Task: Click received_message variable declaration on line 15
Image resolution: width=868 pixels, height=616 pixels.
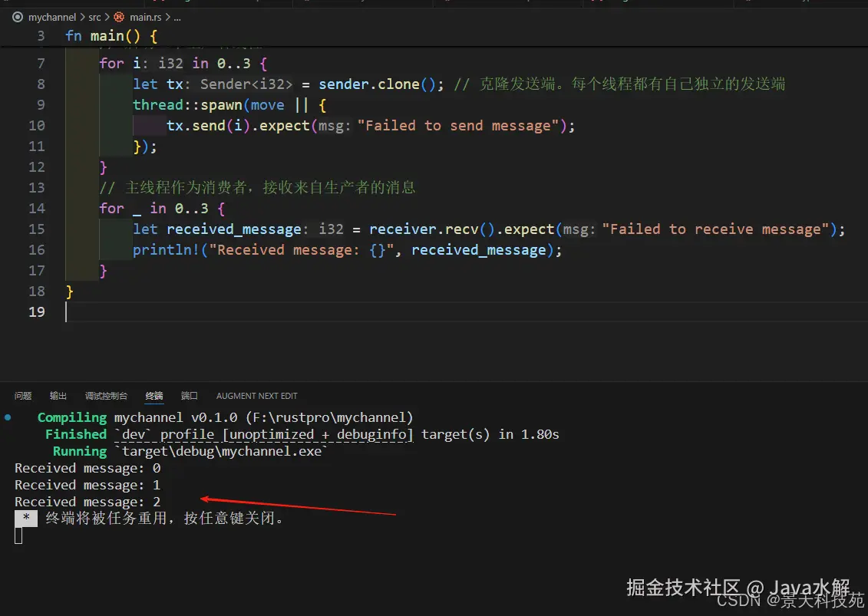Action: click(233, 229)
